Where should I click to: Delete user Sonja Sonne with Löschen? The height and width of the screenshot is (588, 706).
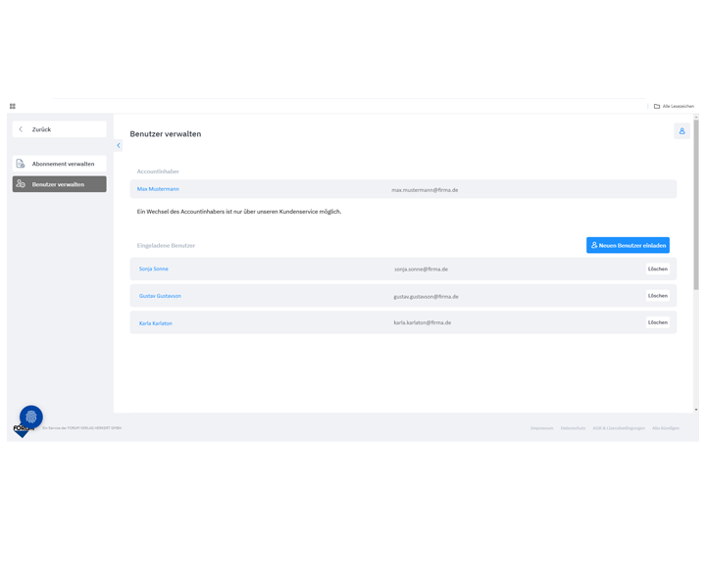click(x=657, y=269)
